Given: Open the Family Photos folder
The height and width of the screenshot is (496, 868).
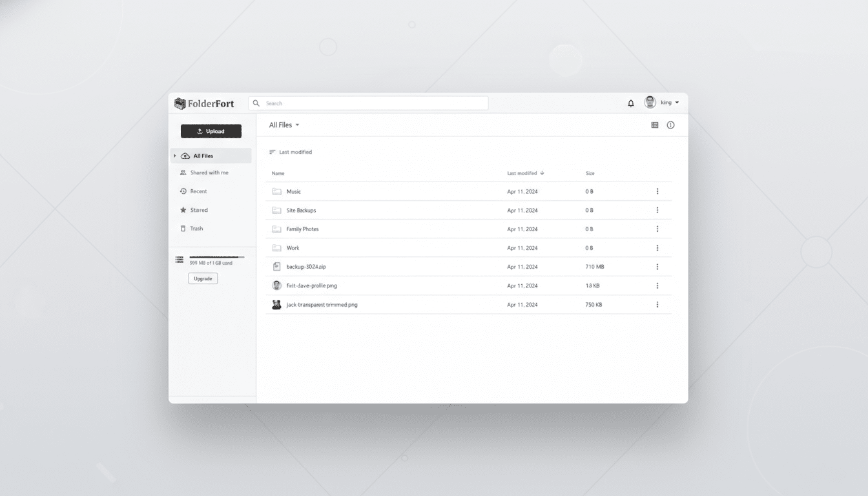Looking at the screenshot, I should (304, 229).
